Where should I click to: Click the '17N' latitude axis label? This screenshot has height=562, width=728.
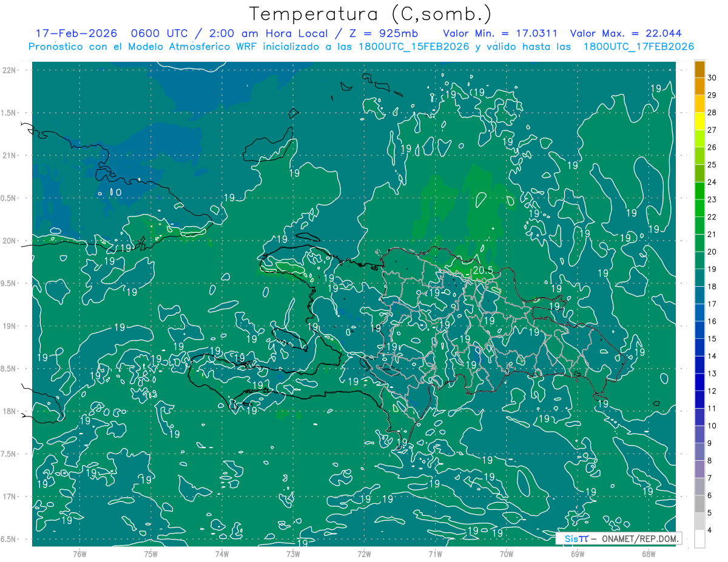point(9,497)
